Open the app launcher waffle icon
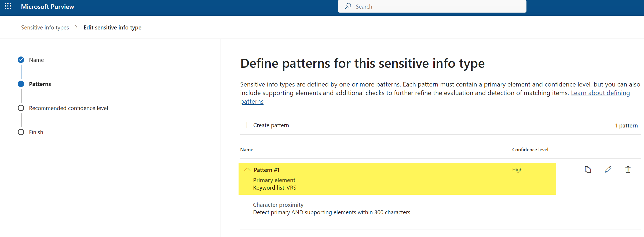Image resolution: width=644 pixels, height=237 pixels. [x=8, y=6]
